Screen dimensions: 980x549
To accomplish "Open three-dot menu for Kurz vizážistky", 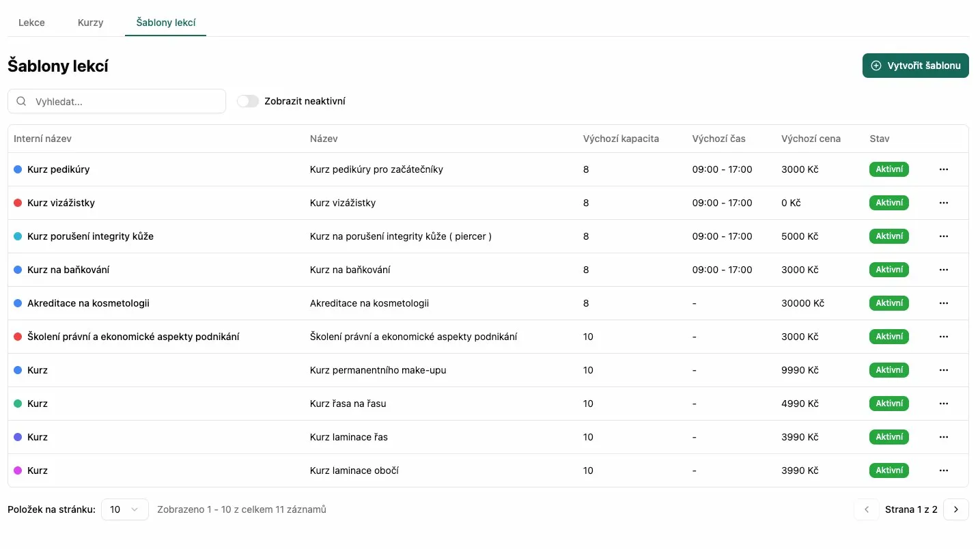I will coord(943,203).
